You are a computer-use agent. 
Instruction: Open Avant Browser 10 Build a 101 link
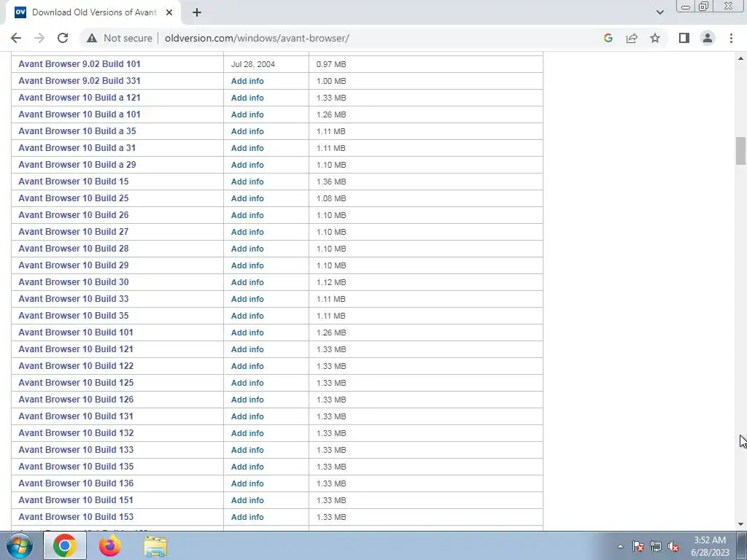(80, 114)
